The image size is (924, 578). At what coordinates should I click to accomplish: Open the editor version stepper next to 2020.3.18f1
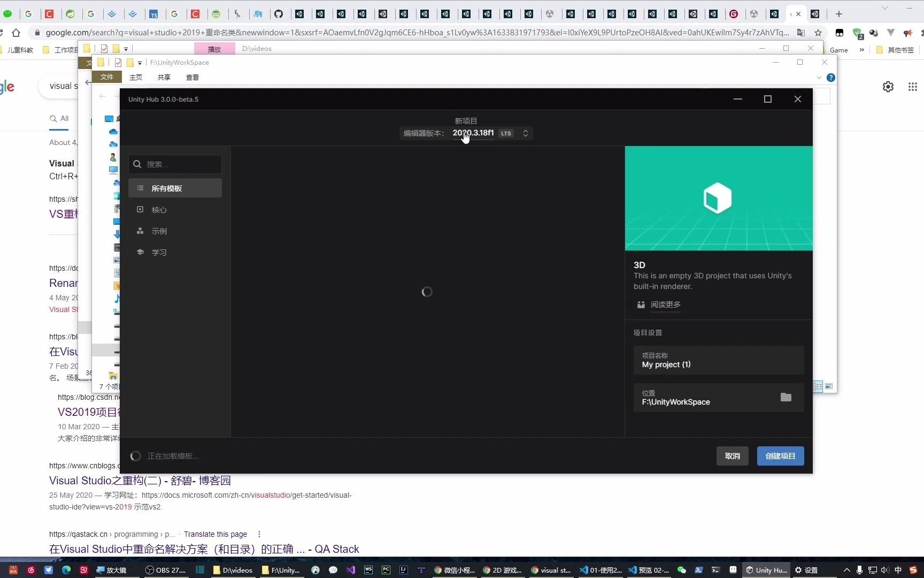click(526, 133)
